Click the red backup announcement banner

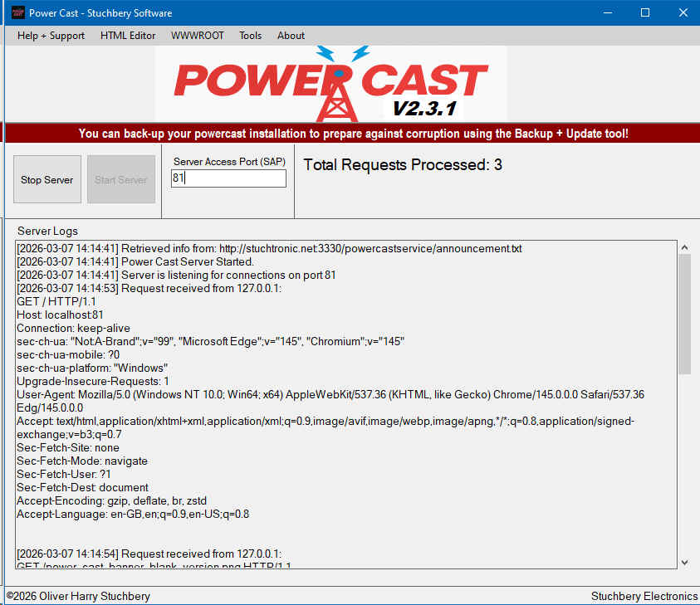tap(353, 134)
